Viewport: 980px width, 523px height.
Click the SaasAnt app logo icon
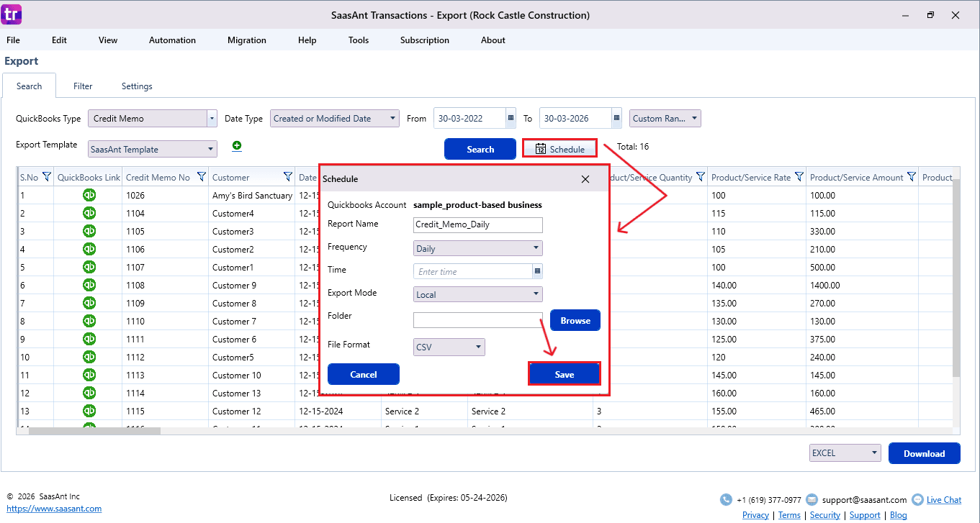coord(12,14)
